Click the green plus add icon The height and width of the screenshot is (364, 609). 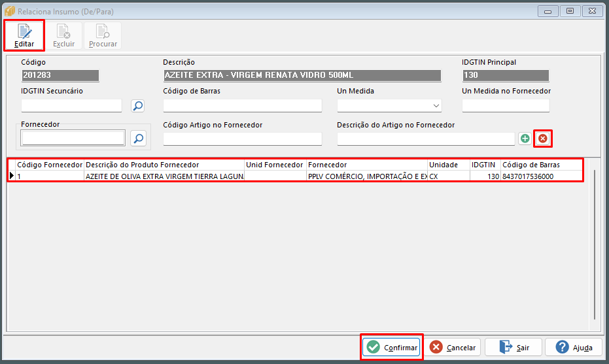(525, 139)
